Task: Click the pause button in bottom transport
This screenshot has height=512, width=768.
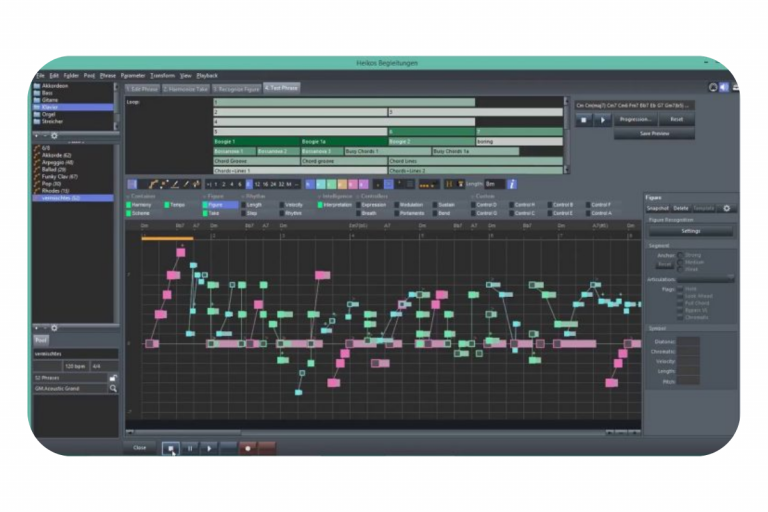Action: point(190,448)
